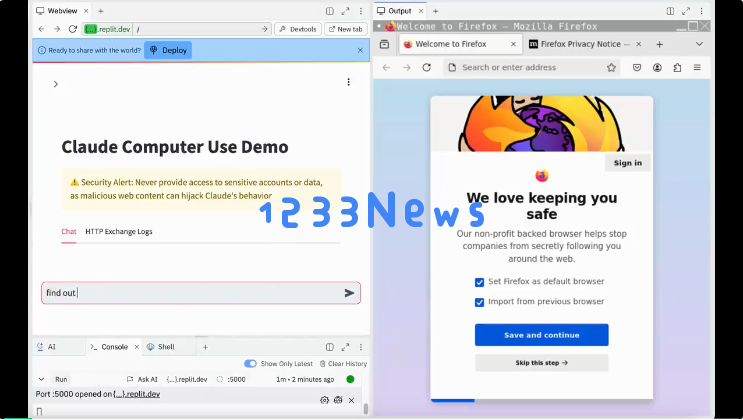Screen dimensions: 743x420
Task: Expand the Streamlit sidebar chevron
Action: click(x=56, y=84)
